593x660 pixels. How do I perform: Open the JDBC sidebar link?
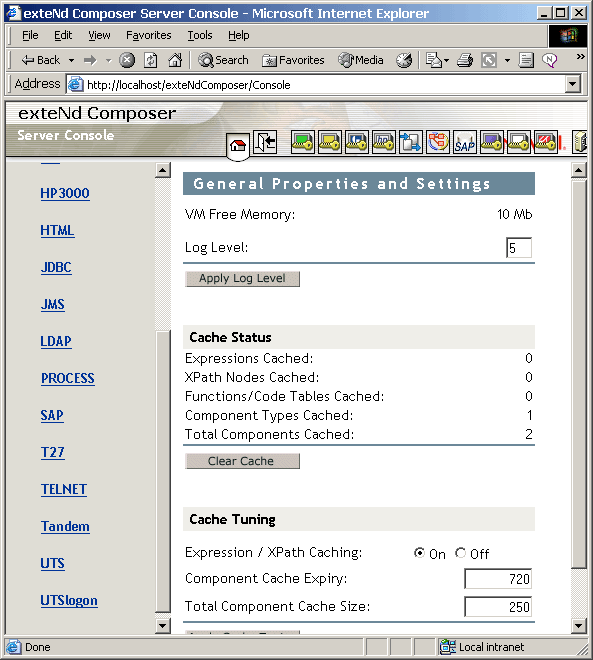click(x=56, y=267)
